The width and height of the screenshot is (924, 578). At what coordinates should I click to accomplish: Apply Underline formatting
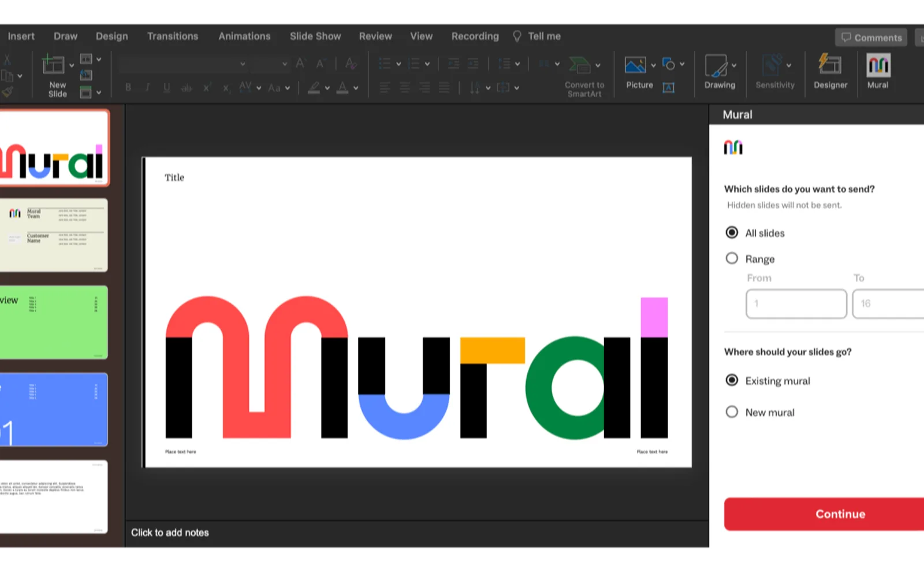click(x=167, y=88)
